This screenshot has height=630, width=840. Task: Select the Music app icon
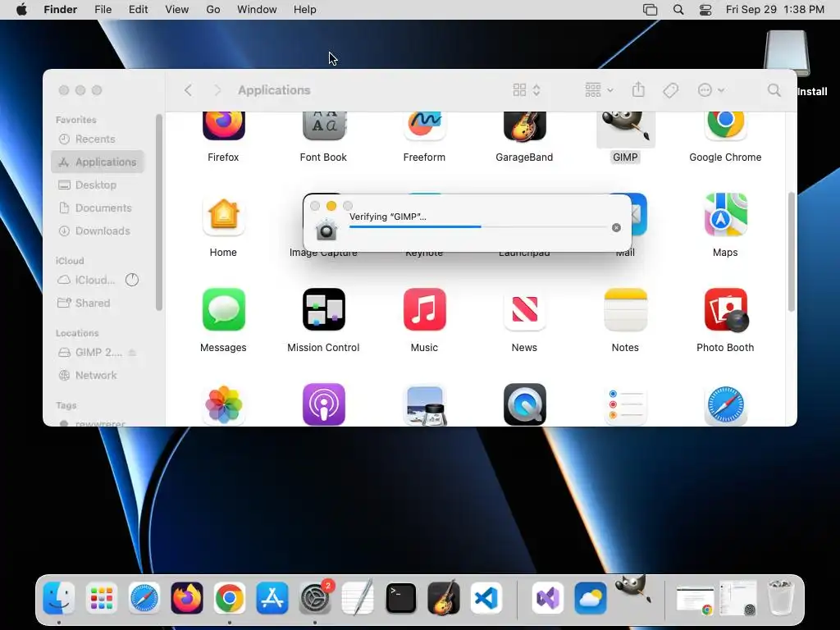tap(424, 309)
